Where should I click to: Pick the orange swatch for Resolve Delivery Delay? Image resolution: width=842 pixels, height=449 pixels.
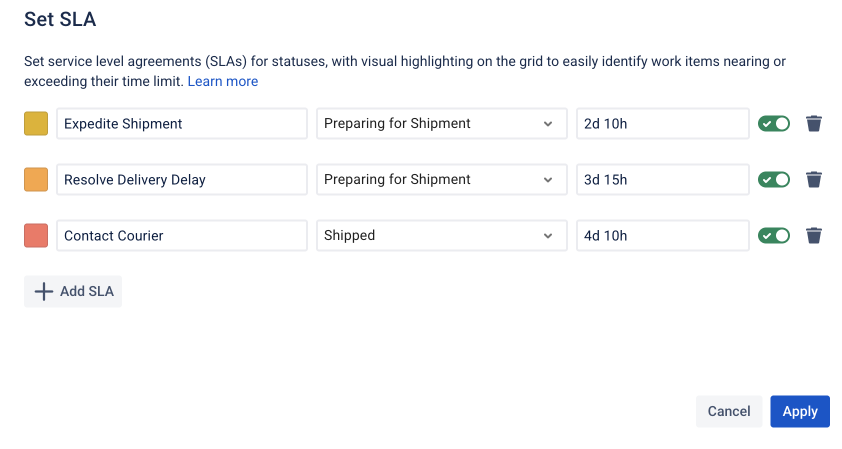coord(36,180)
